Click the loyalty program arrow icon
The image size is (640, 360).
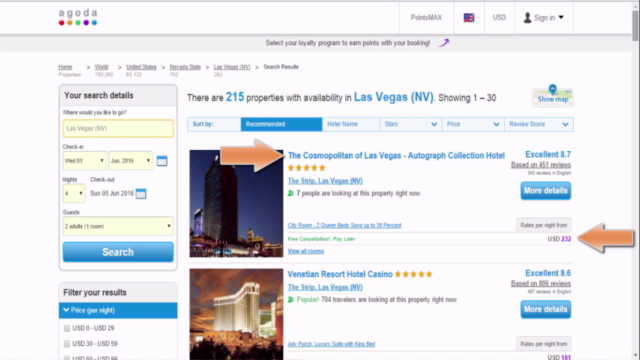click(444, 42)
